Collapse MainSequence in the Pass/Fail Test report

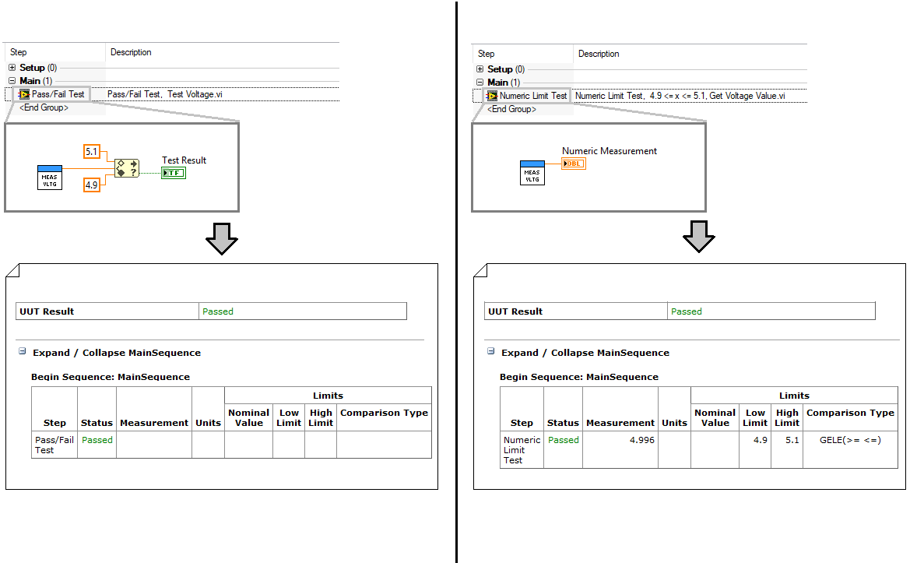point(22,352)
